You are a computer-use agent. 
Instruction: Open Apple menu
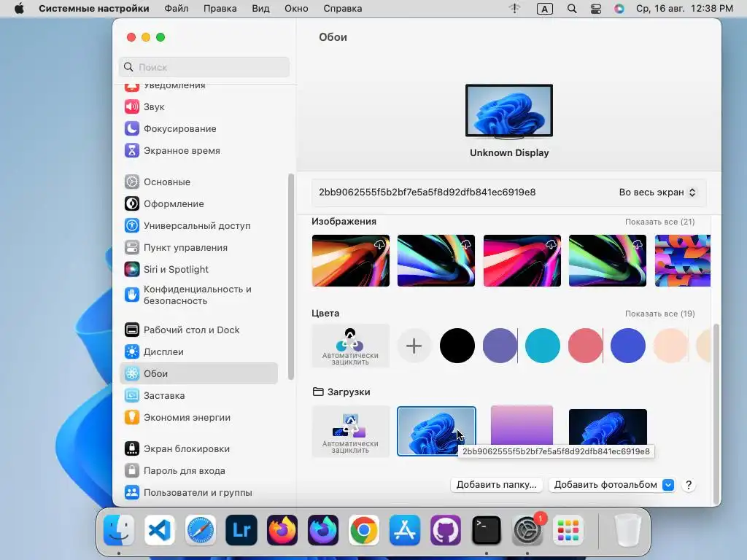19,9
